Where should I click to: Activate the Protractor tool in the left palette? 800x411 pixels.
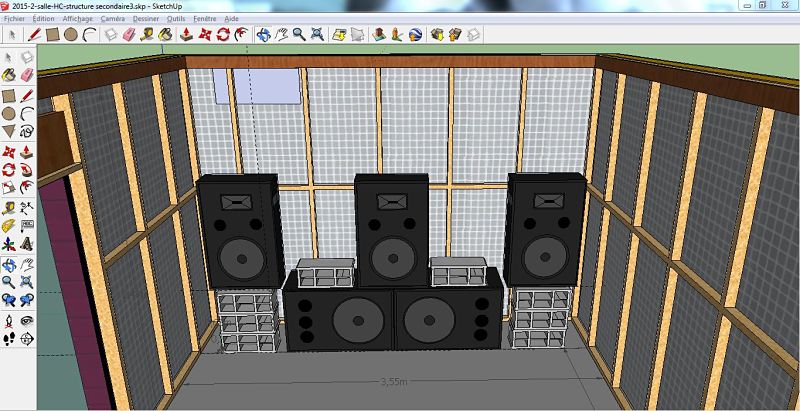tap(9, 226)
